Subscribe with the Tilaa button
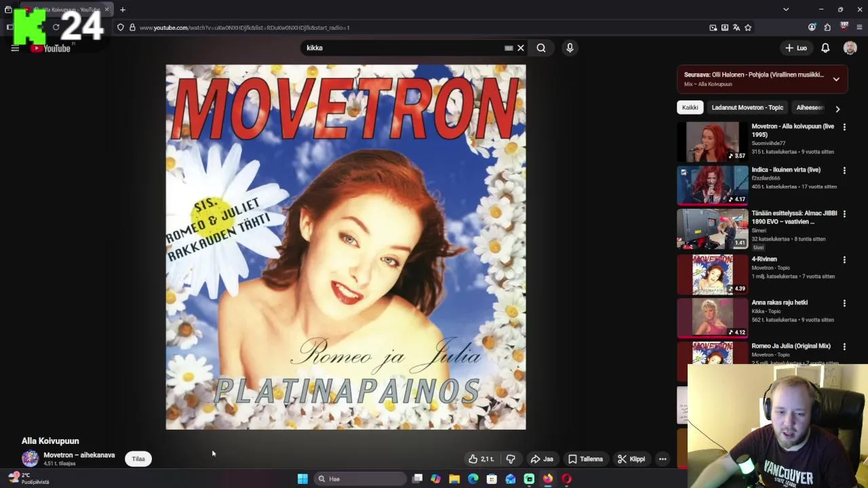This screenshot has width=868, height=488. pos(138,459)
